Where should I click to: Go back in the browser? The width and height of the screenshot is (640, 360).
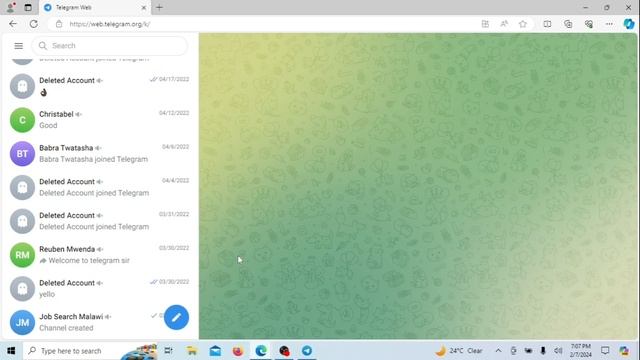coord(13,24)
